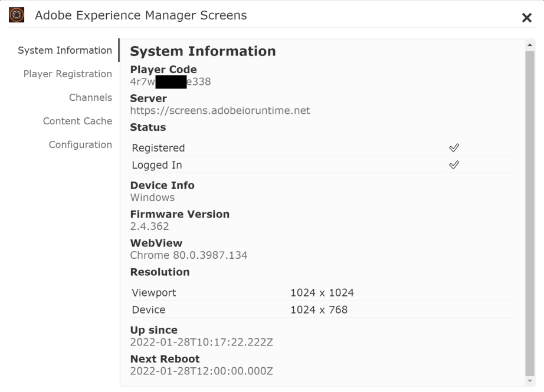Close the Adobe Experience Manager Screens dialog
The image size is (544, 392).
[527, 18]
